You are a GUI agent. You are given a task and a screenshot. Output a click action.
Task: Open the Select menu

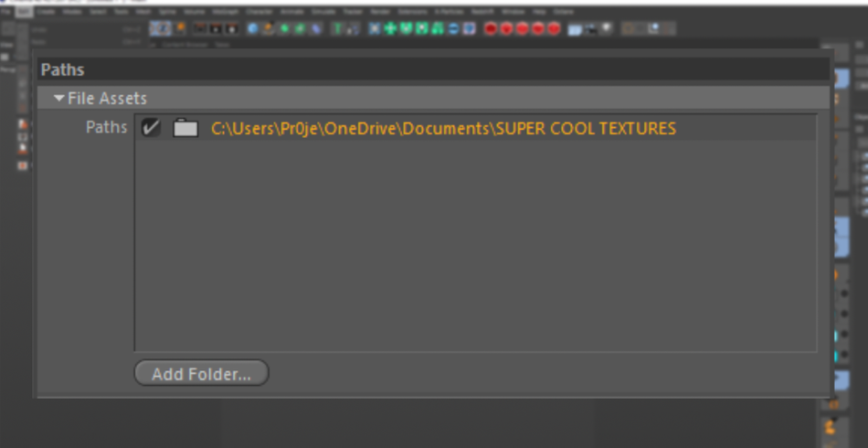pos(98,11)
